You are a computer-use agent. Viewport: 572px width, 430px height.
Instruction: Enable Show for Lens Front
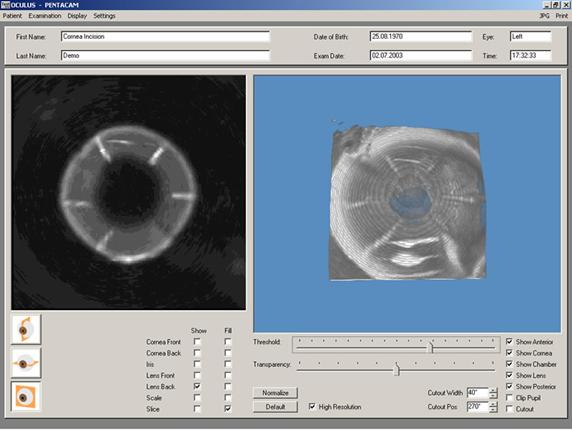197,375
